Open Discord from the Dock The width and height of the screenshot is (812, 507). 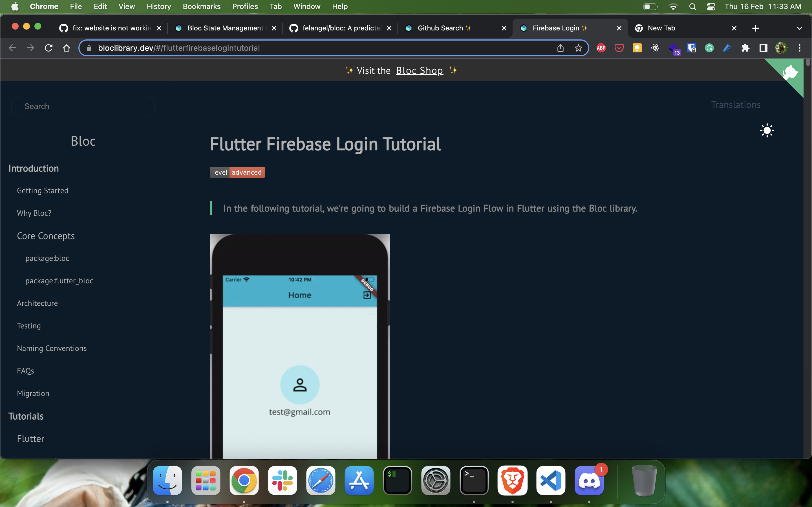(x=589, y=481)
